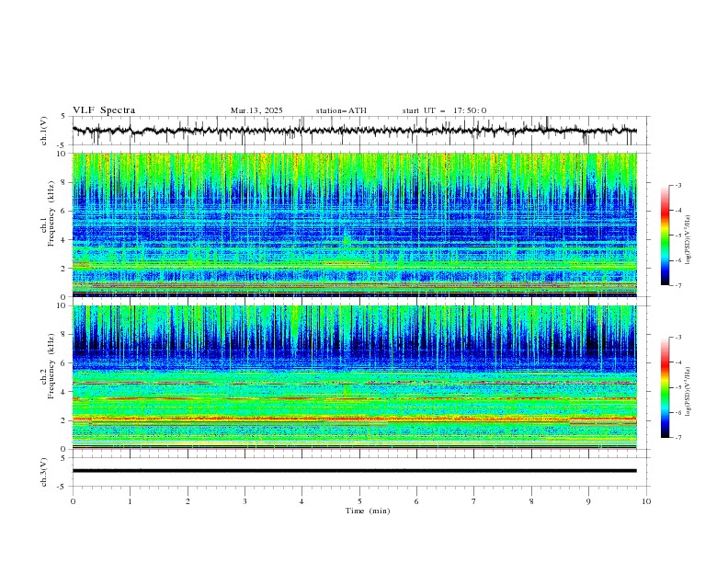Click the "VLF Spectra" title text

tap(104, 110)
